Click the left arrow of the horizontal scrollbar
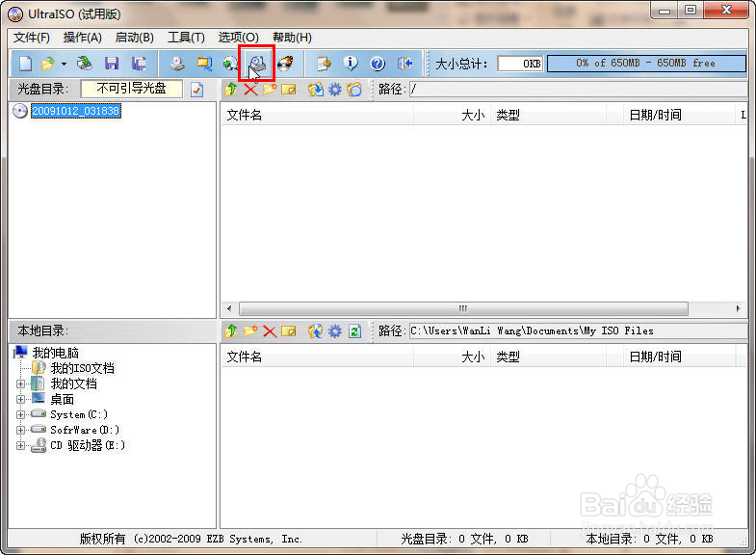This screenshot has width=756, height=555. pyautogui.click(x=229, y=308)
